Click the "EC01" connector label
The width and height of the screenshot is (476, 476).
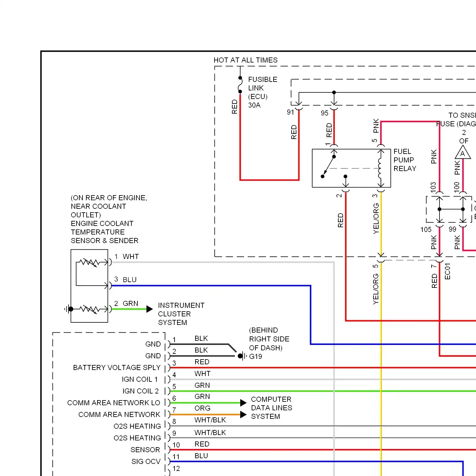[447, 271]
